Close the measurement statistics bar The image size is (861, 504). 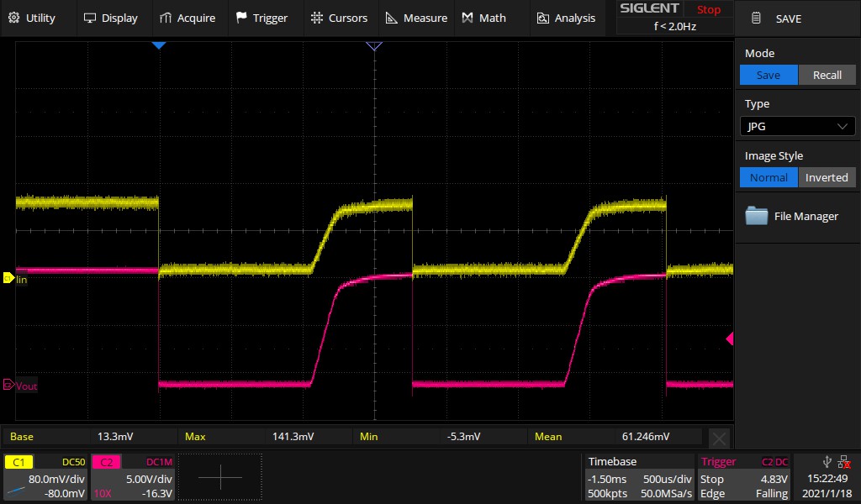(x=720, y=438)
